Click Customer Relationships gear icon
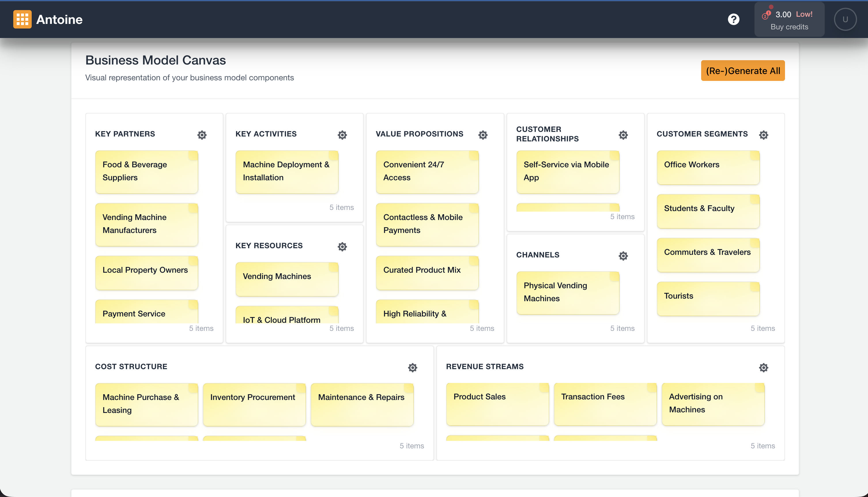The width and height of the screenshot is (868, 497). (x=623, y=135)
